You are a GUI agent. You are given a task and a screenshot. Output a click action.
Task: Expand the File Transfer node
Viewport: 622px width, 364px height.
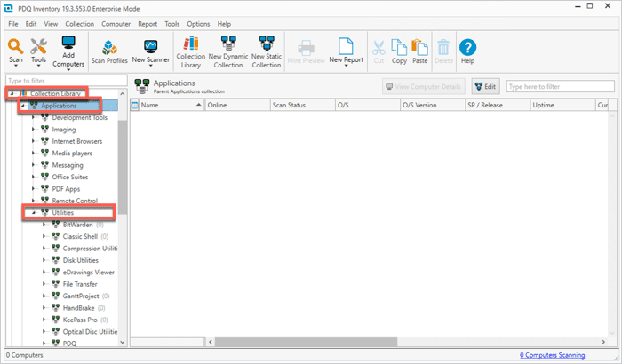coord(44,284)
